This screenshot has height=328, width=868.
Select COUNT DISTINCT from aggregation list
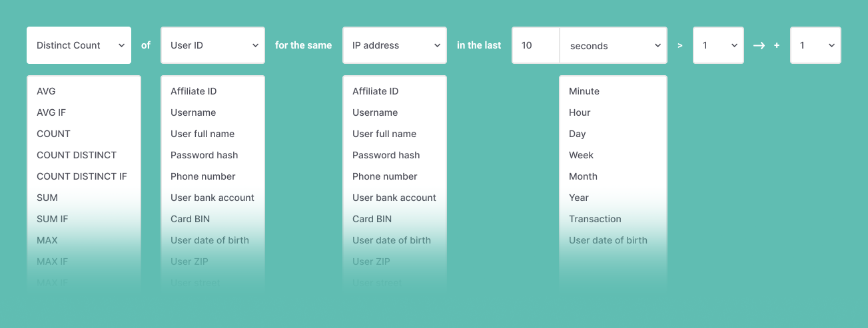click(x=77, y=155)
